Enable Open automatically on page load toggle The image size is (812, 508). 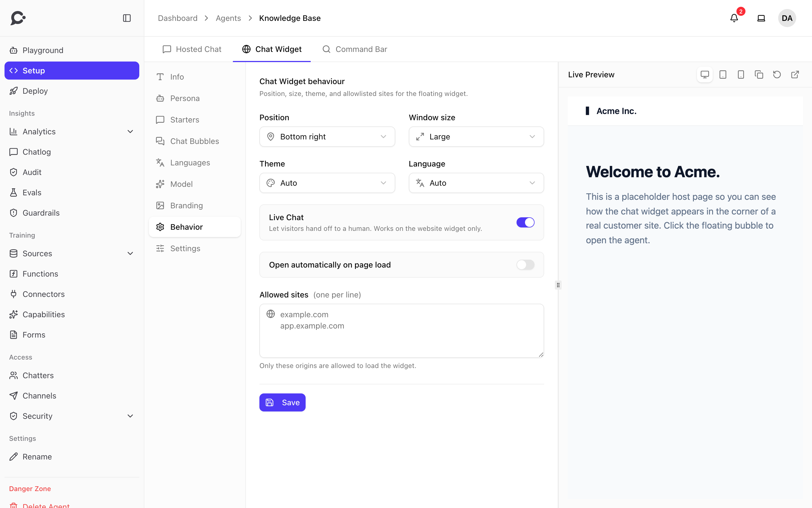point(526,265)
